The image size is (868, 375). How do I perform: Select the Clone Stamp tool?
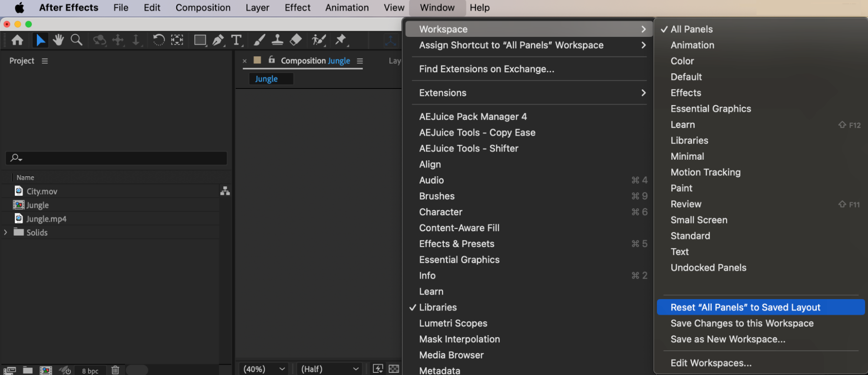(277, 40)
